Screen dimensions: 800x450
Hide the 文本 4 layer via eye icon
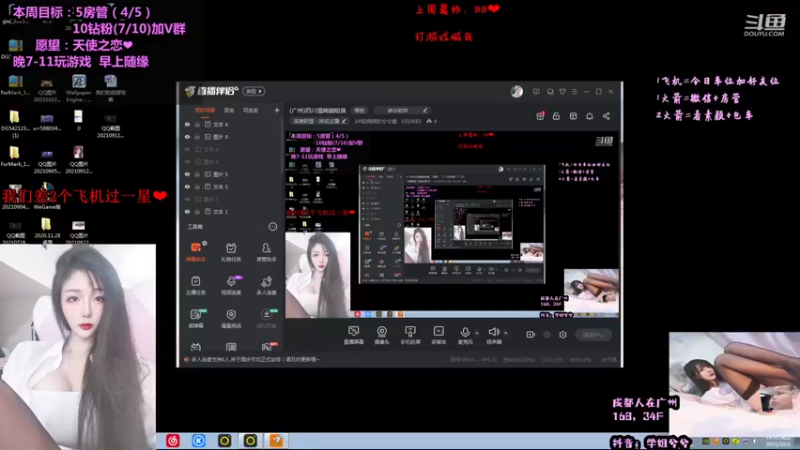[187, 124]
